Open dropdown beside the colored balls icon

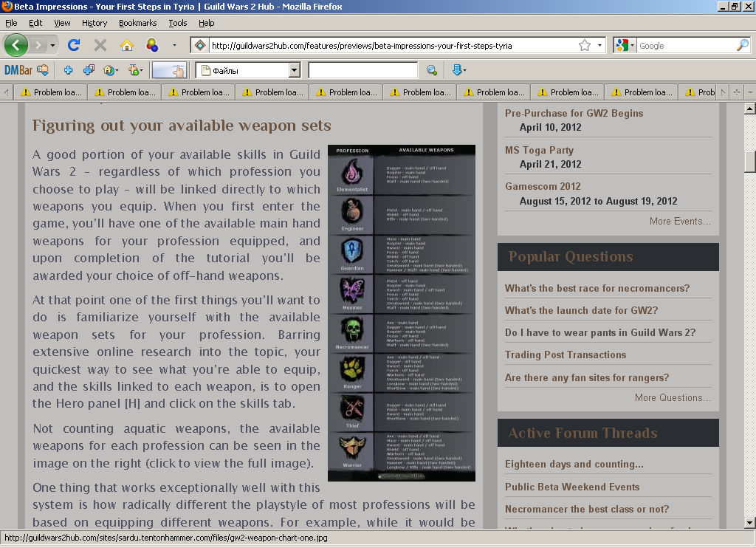[174, 46]
